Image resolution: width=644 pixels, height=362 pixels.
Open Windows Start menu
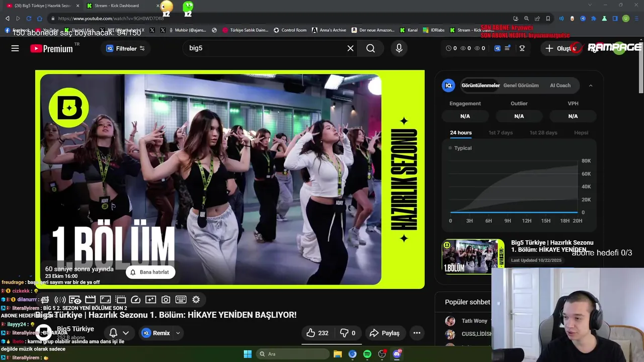[248, 354]
